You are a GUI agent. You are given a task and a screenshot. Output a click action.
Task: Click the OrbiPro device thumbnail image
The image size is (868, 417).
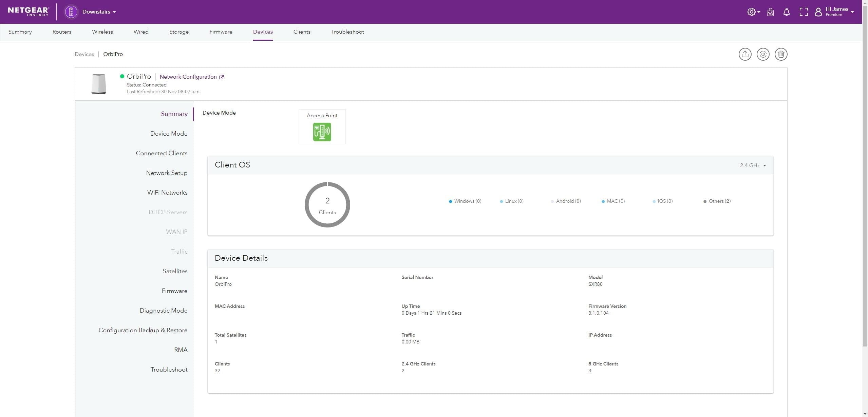tap(98, 84)
